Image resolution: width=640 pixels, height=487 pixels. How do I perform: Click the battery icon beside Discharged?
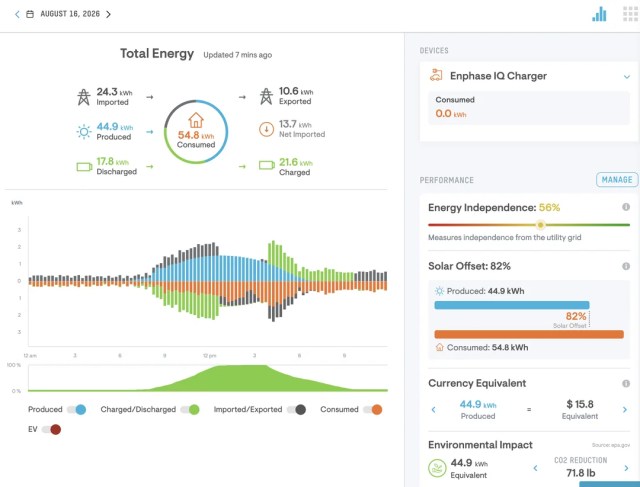point(84,167)
